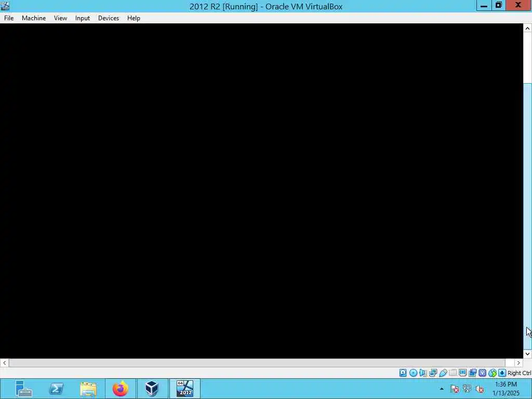This screenshot has height=399, width=532.
Task: Click the horizontal scrollbar right arrow
Action: pos(518,363)
